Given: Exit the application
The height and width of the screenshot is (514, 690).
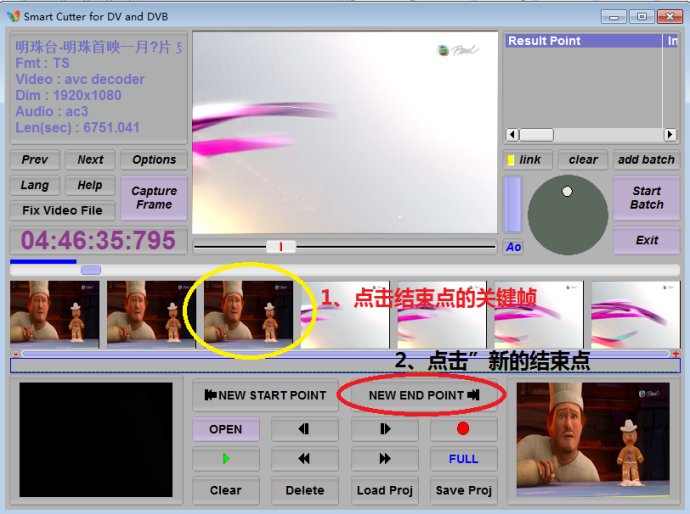Looking at the screenshot, I should pos(646,240).
